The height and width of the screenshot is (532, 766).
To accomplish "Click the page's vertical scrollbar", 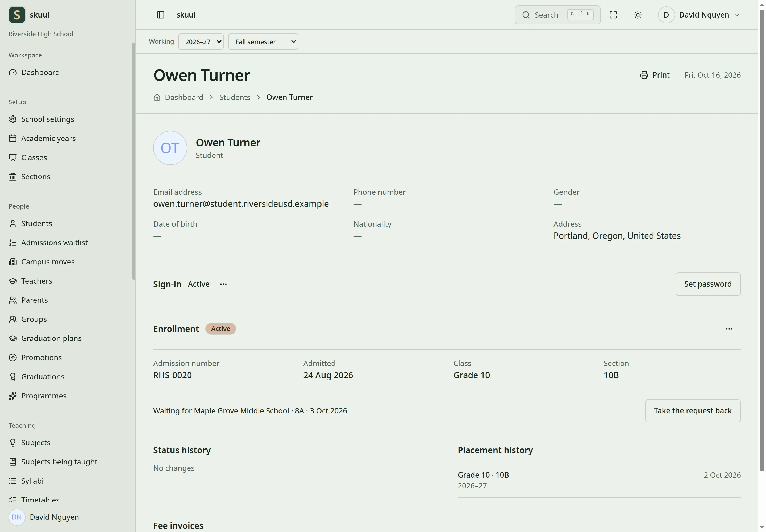I will 762,240.
